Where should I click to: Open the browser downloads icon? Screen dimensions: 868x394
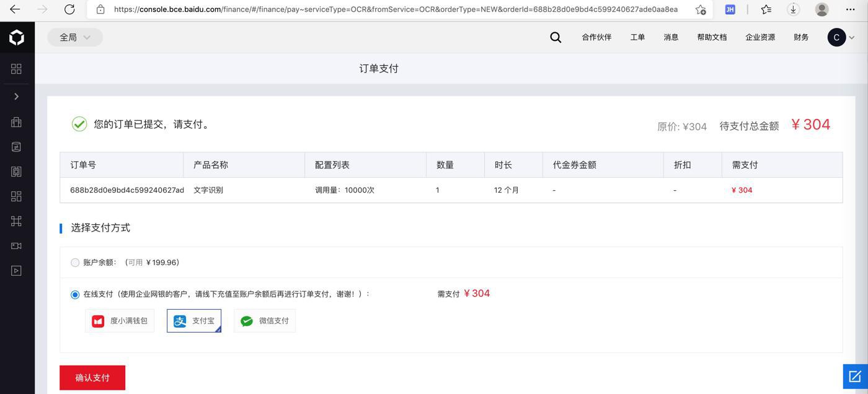tap(793, 9)
